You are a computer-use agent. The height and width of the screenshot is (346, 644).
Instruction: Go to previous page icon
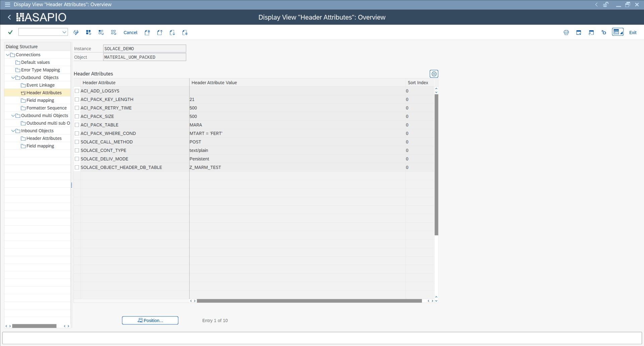[160, 33]
